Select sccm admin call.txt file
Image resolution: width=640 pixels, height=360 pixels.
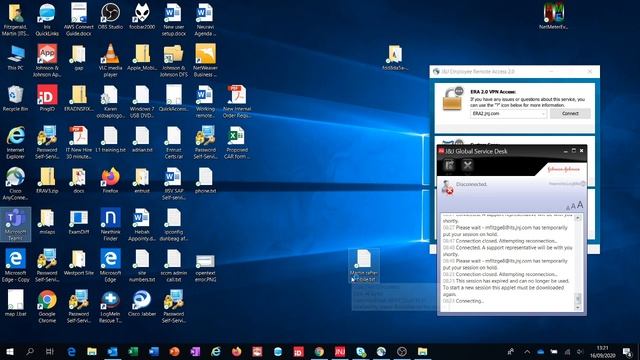tap(173, 265)
